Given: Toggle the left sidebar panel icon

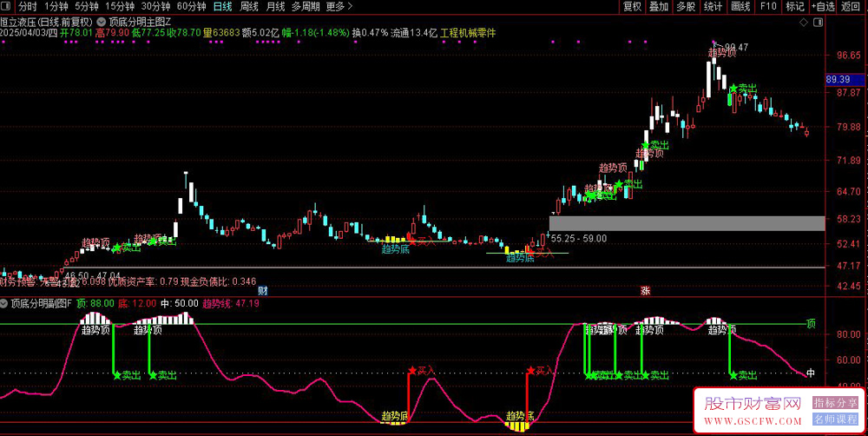Looking at the screenshot, I should [7, 7].
